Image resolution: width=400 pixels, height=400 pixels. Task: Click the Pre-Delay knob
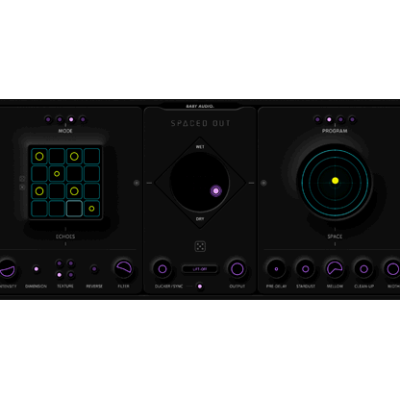click(276, 269)
